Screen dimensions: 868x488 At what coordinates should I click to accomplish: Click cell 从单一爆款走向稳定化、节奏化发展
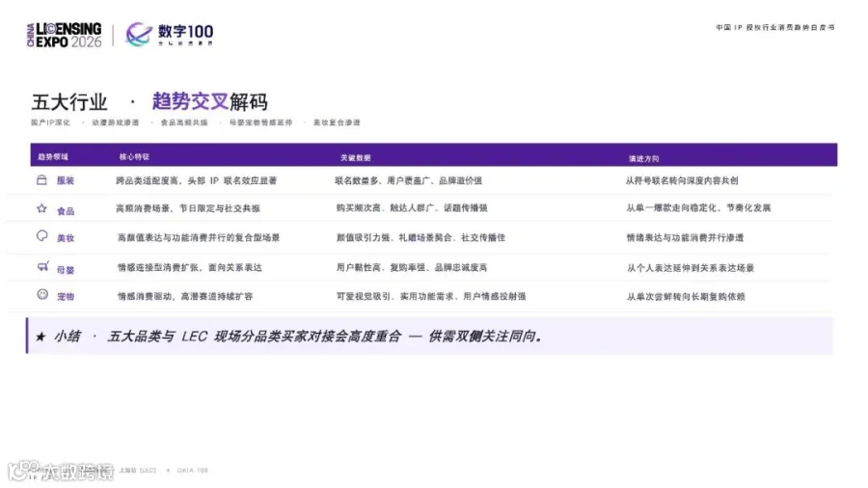[698, 208]
